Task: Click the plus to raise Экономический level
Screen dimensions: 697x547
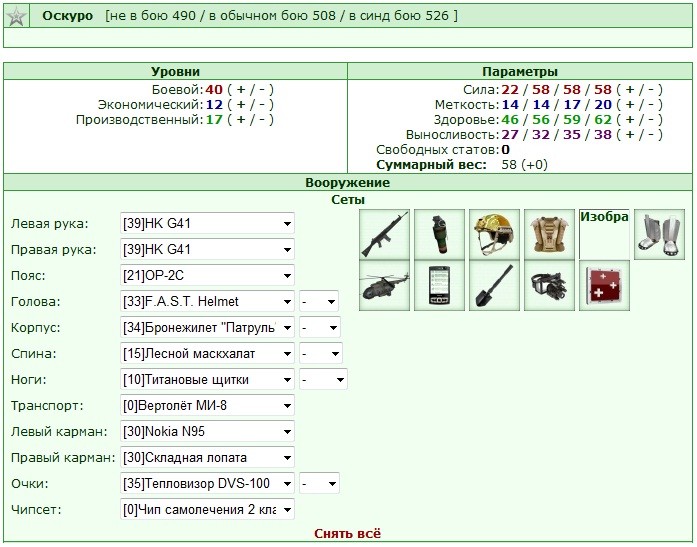Action: pyautogui.click(x=241, y=105)
